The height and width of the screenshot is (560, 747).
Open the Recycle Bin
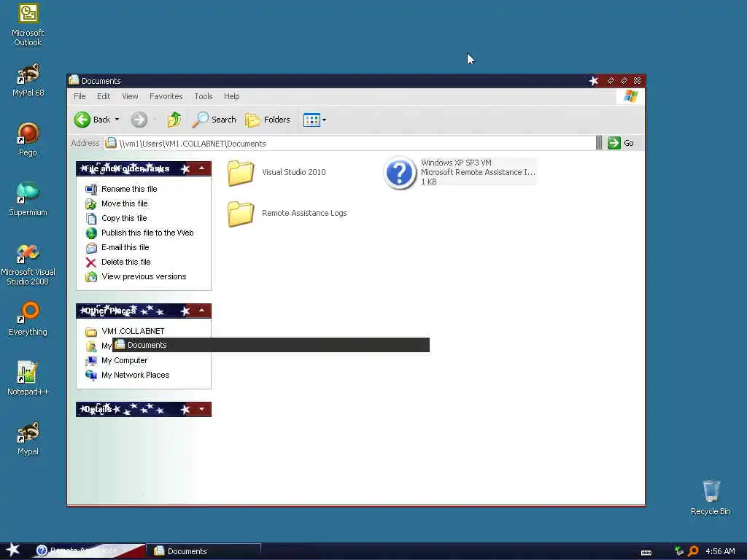pyautogui.click(x=711, y=497)
